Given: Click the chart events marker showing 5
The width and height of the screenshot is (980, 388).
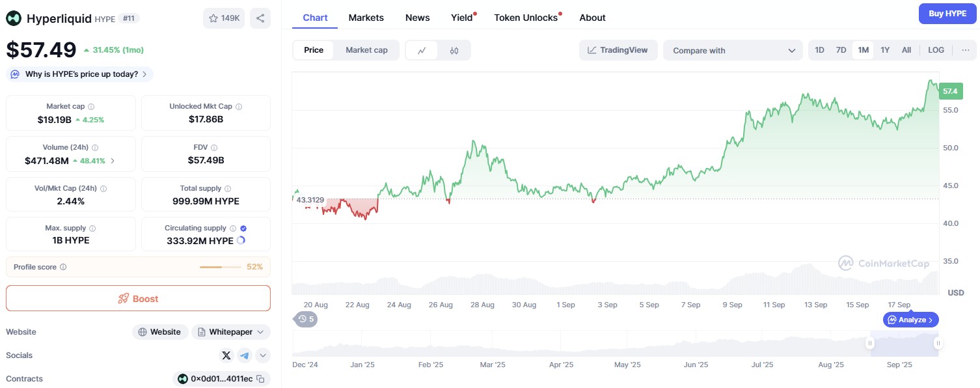Looking at the screenshot, I should coord(306,319).
